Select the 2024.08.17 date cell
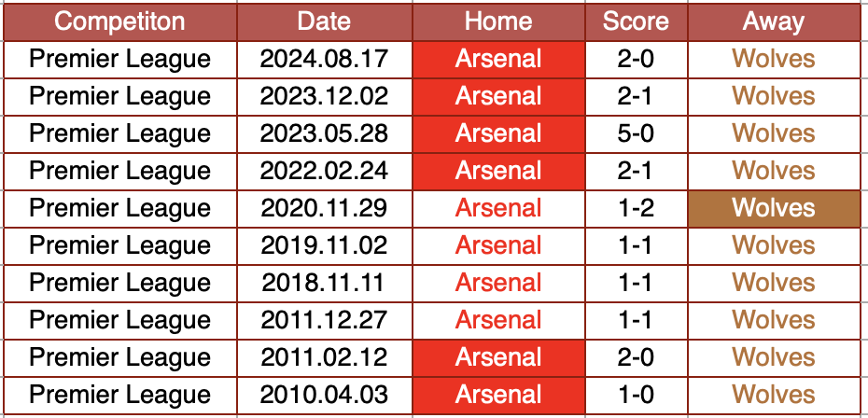This screenshot has height=418, width=868. (324, 60)
